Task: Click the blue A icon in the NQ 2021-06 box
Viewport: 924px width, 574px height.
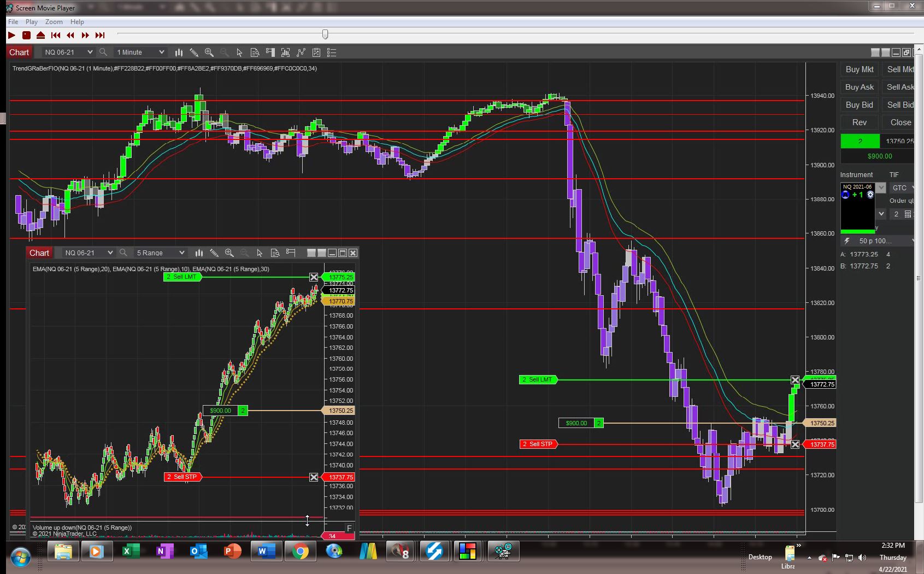Action: 846,195
